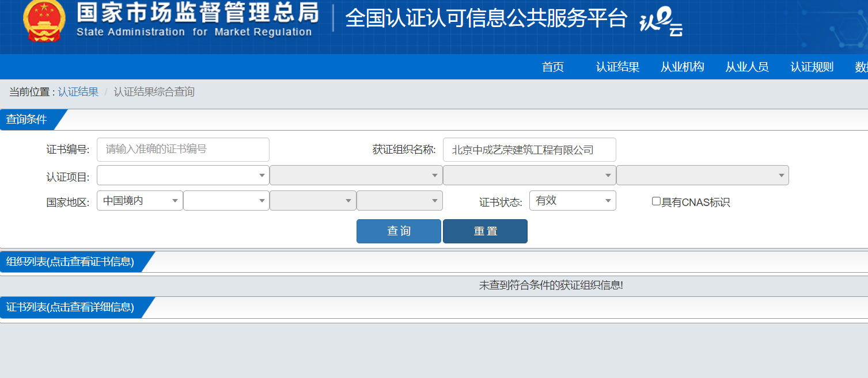Click the 认e云 logo icon
The width and height of the screenshot is (868, 378).
point(661,23)
